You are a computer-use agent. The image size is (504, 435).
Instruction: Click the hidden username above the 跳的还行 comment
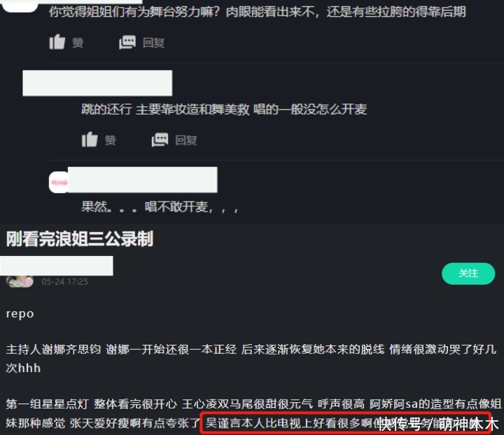[97, 83]
